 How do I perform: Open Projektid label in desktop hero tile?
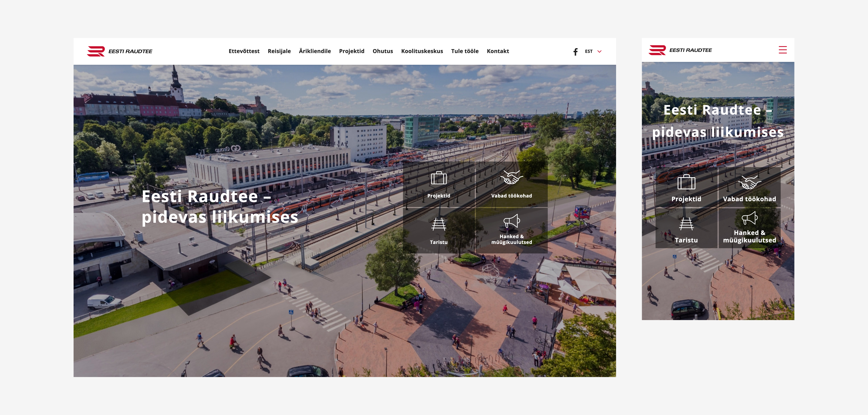[x=439, y=196]
